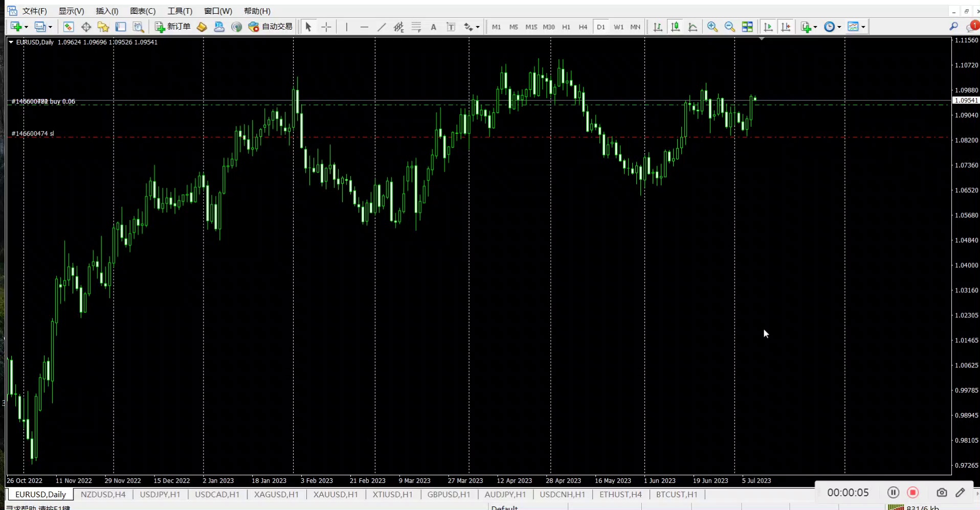Click the zoom in magnifier icon

(x=712, y=27)
